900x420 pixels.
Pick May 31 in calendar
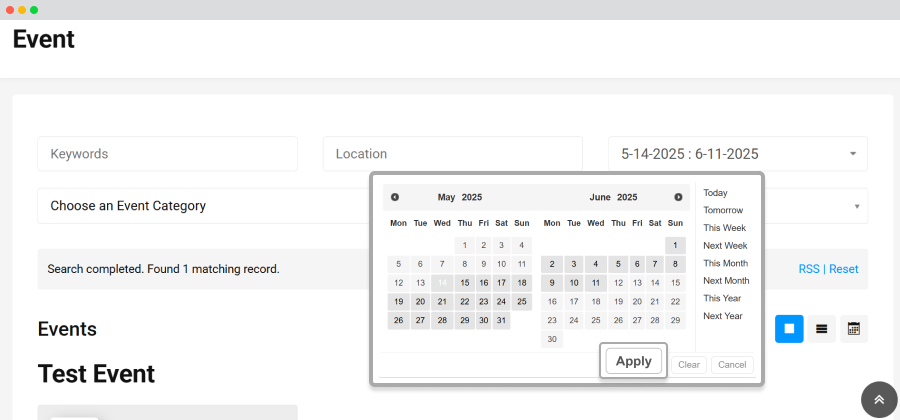(501, 320)
